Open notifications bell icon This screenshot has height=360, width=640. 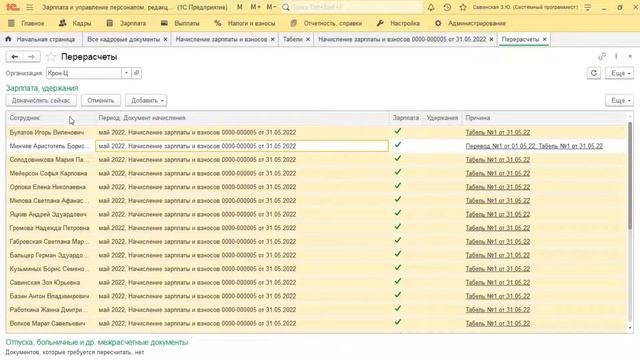[x=431, y=7]
